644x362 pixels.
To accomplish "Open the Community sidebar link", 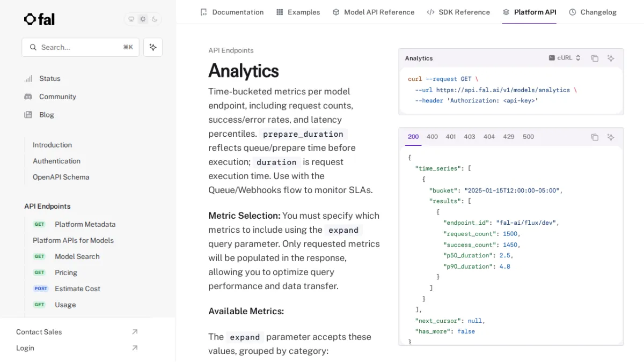I will coord(57,97).
